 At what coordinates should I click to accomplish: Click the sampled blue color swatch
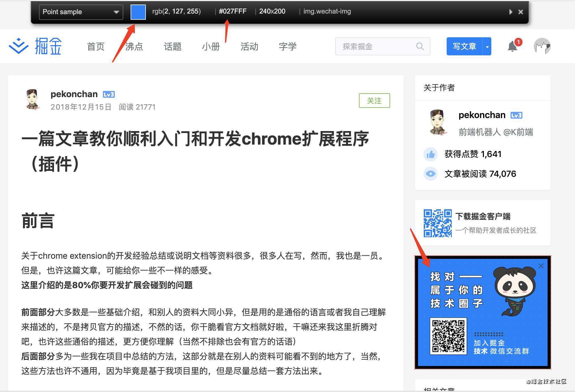[x=138, y=12]
